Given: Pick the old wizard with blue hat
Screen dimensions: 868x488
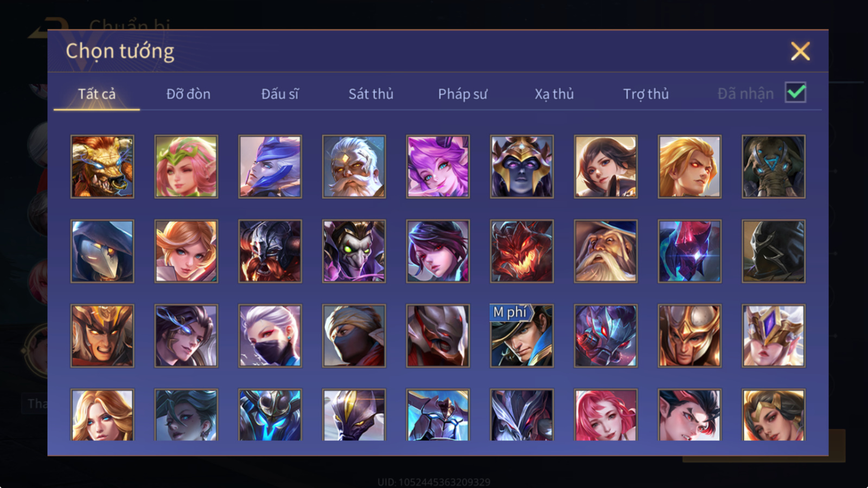Looking at the screenshot, I should pyautogui.click(x=605, y=251).
